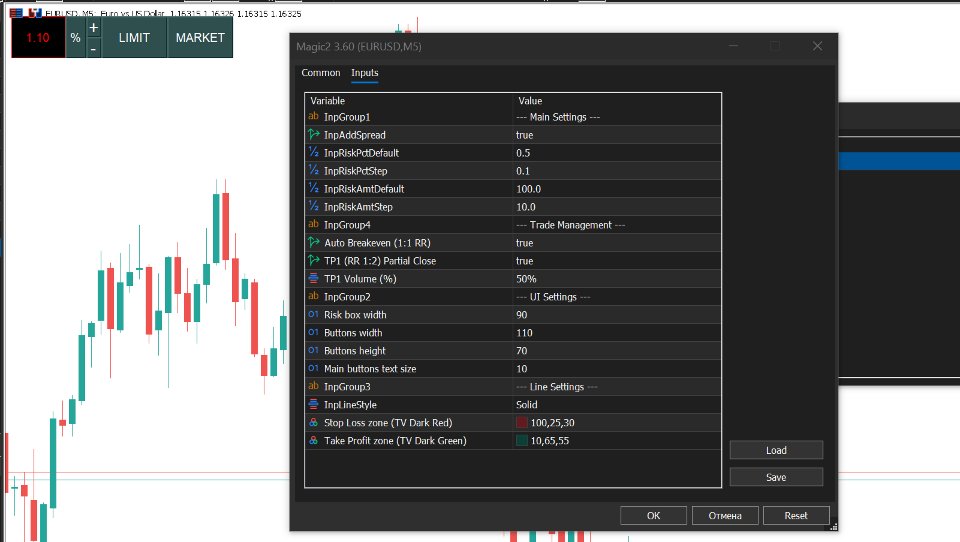The image size is (960, 542).
Task: Close the Magic2 3.60 dialog
Action: [x=817, y=47]
